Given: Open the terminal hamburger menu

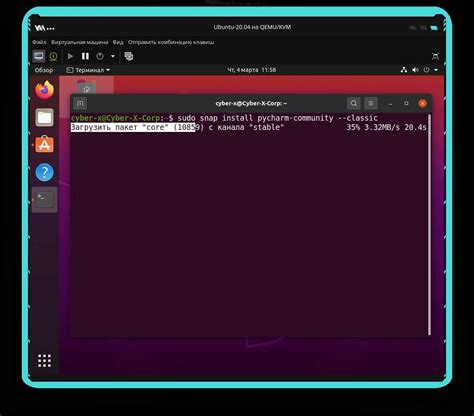Looking at the screenshot, I should (x=371, y=104).
